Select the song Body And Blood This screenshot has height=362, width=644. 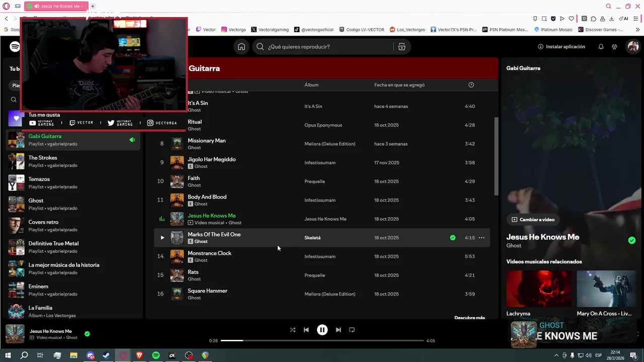pyautogui.click(x=207, y=197)
